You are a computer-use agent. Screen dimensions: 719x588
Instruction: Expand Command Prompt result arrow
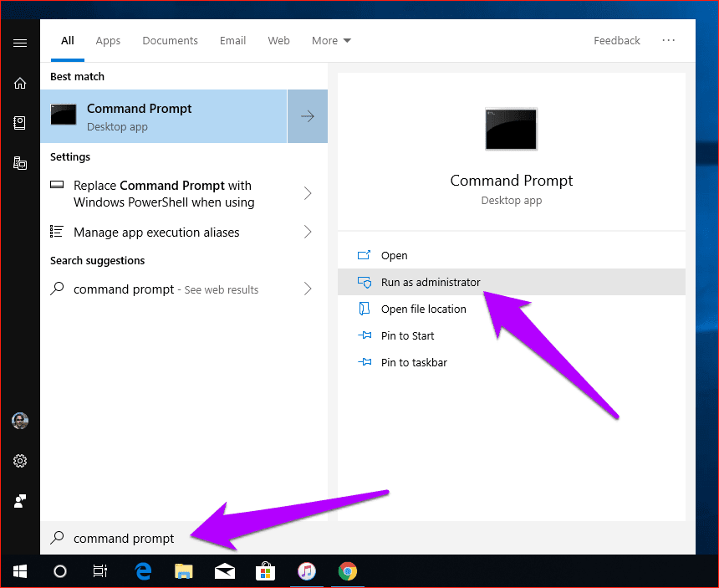pos(307,116)
